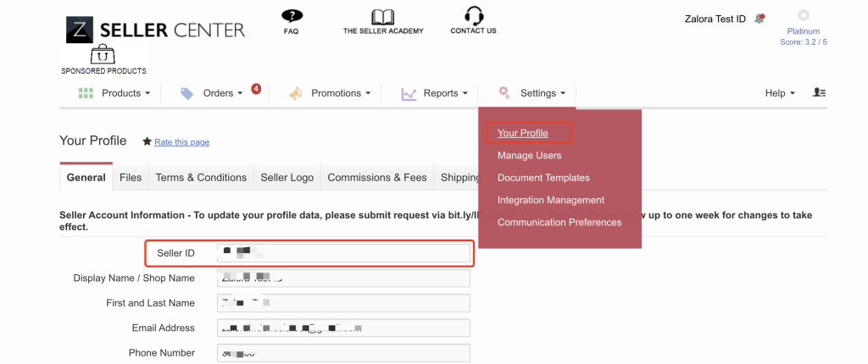This screenshot has height=364, width=868.
Task: Open the Help dropdown
Action: pyautogui.click(x=780, y=93)
